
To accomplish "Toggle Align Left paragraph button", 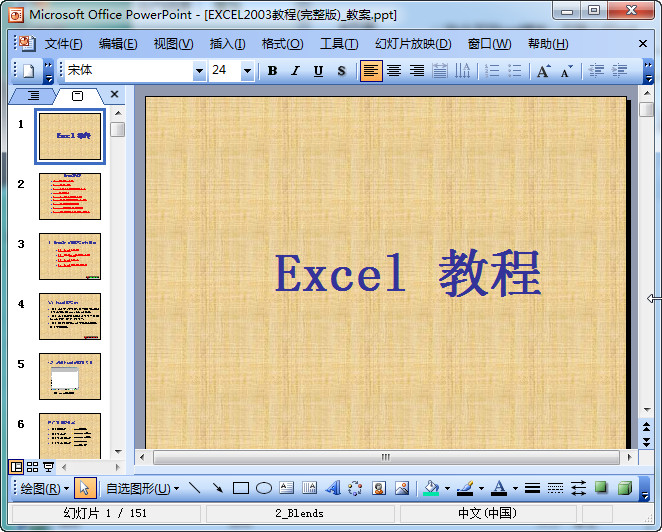I will coord(371,71).
